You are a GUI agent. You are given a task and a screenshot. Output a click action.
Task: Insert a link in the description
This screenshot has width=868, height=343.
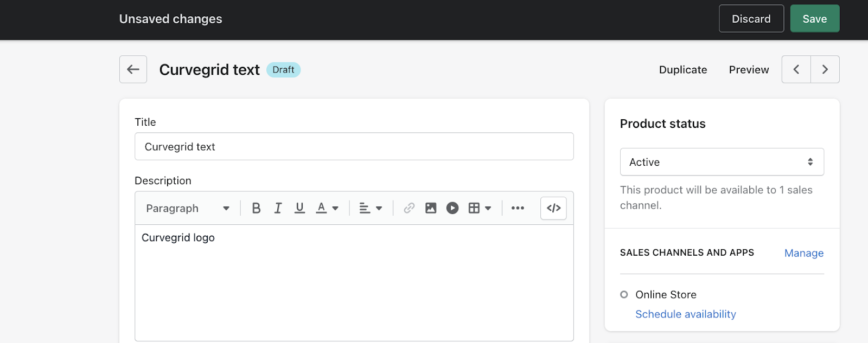point(409,208)
